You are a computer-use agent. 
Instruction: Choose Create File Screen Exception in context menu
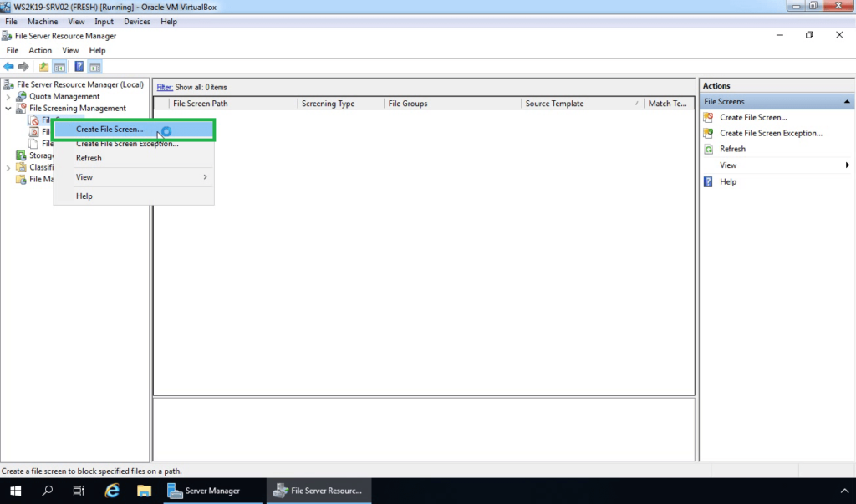(x=134, y=144)
